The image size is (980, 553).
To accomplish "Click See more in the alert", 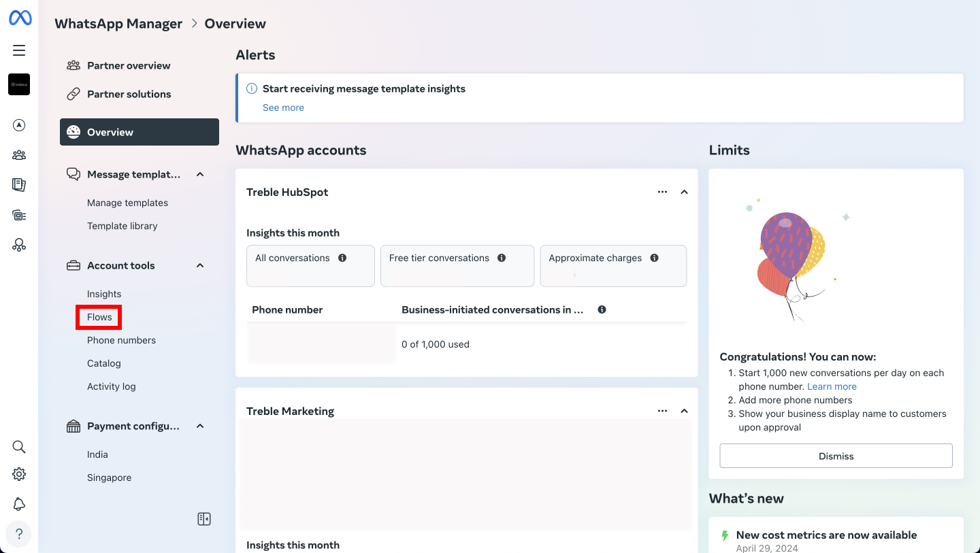I will tap(283, 107).
